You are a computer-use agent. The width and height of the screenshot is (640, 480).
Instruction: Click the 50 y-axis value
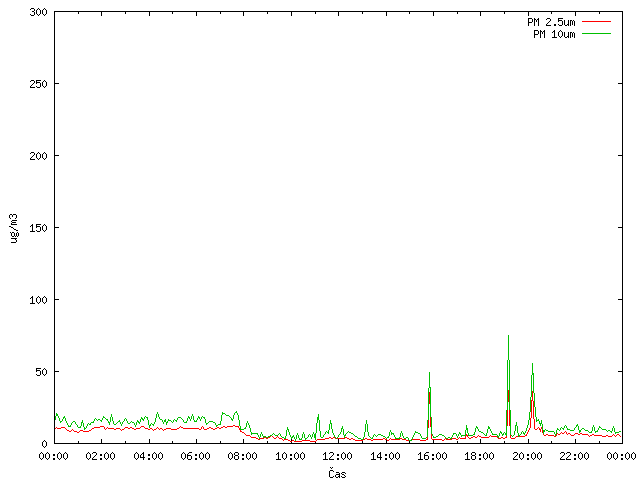tap(41, 372)
